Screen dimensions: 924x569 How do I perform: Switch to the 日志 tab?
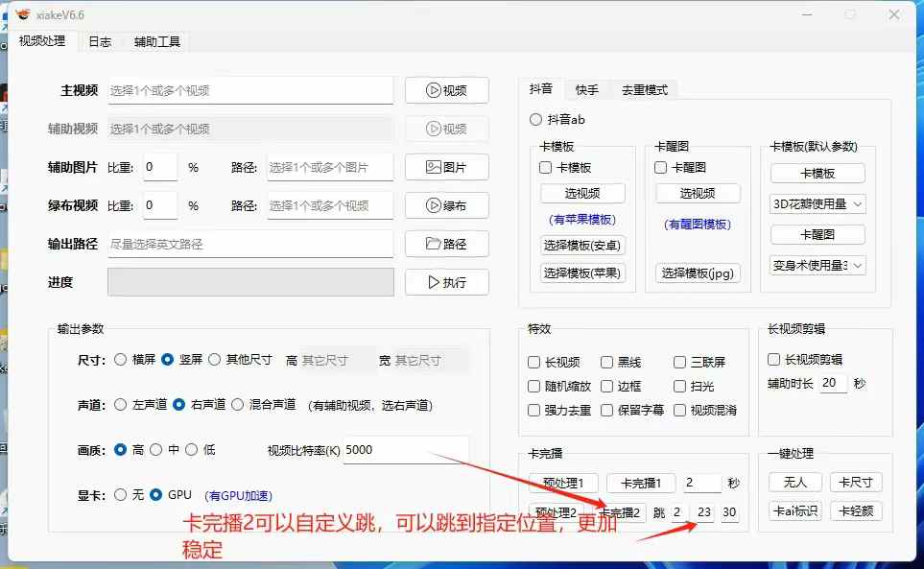[100, 41]
